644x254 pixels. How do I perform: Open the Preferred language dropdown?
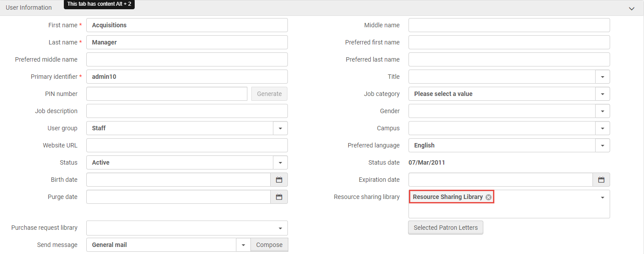[x=602, y=145]
